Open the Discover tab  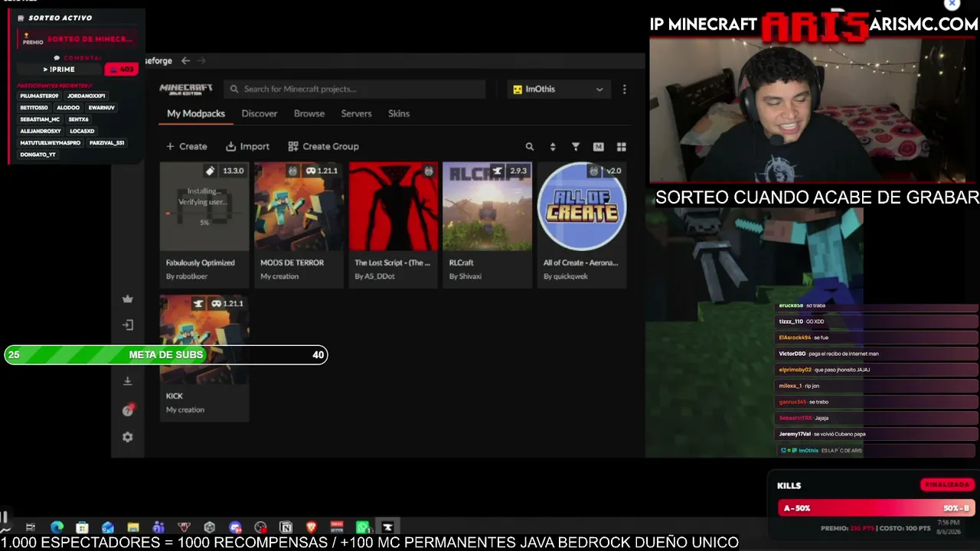pos(260,113)
